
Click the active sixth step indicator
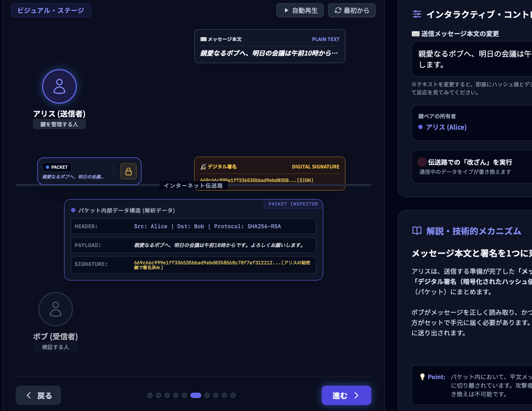pos(196,395)
